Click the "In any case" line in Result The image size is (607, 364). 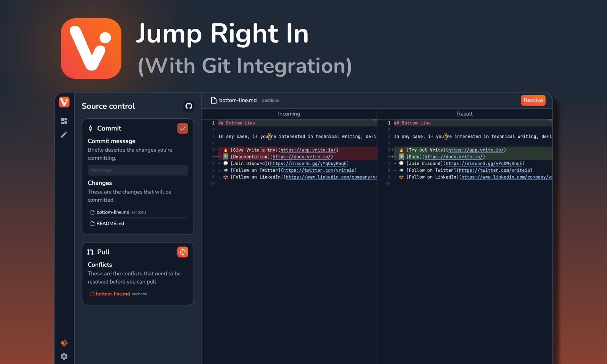(x=473, y=137)
